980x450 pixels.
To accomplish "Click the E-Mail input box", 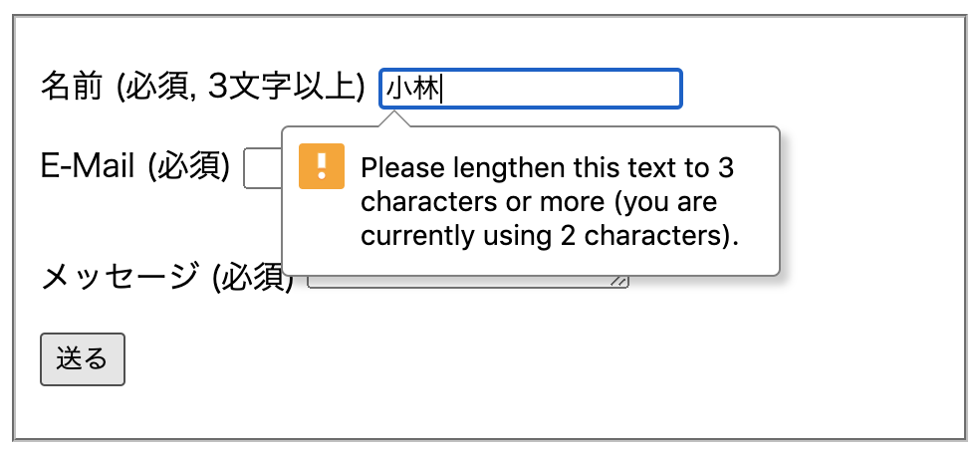I will [x=262, y=167].
